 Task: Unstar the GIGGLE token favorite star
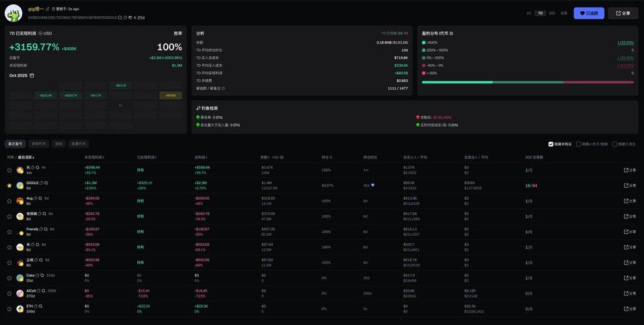[x=9, y=185]
